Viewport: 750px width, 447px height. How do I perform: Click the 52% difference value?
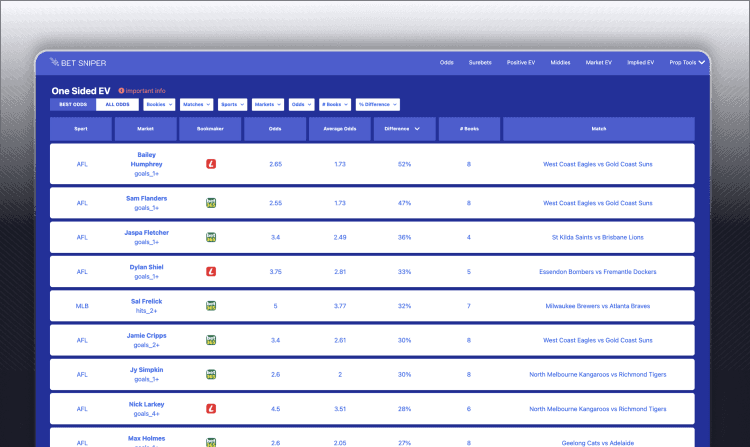pyautogui.click(x=404, y=164)
